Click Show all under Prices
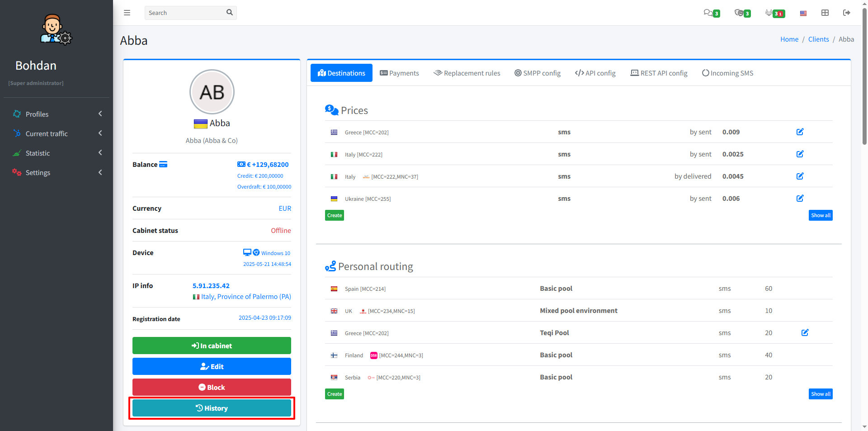The height and width of the screenshot is (431, 868). (x=820, y=216)
